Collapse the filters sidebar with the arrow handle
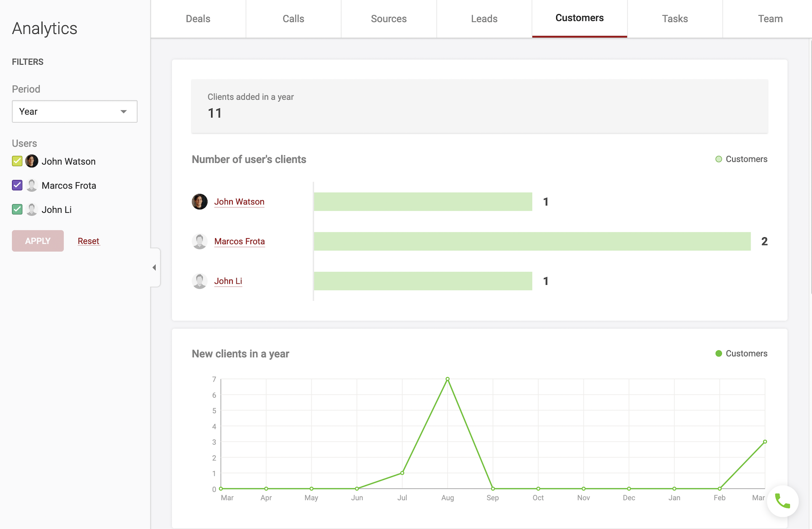812x529 pixels. tap(155, 267)
